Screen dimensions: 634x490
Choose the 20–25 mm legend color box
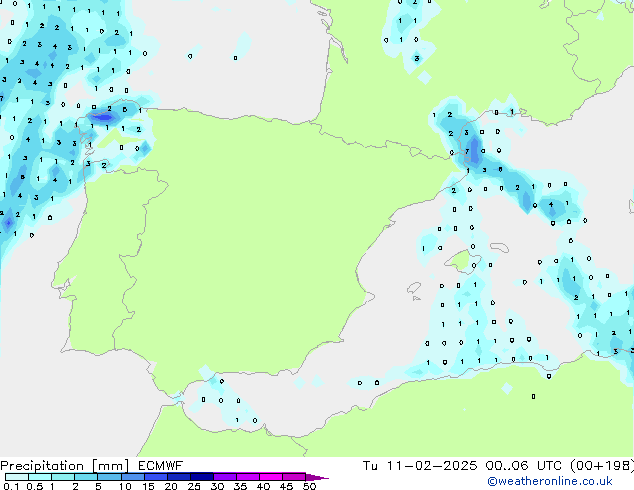click(178, 477)
